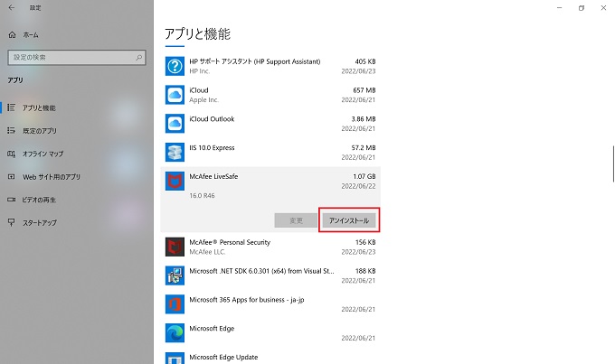Click the IIS 10.0 Express server icon

pyautogui.click(x=175, y=153)
